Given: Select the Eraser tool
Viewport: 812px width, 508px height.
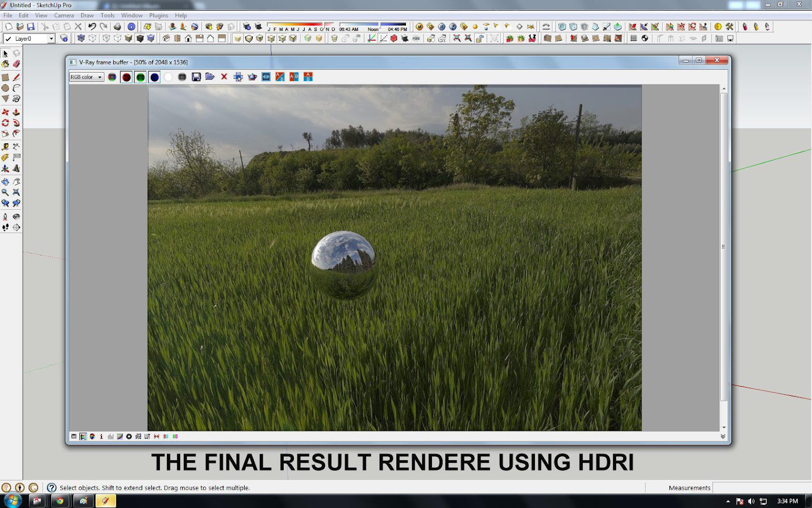Looking at the screenshot, I should (x=16, y=63).
